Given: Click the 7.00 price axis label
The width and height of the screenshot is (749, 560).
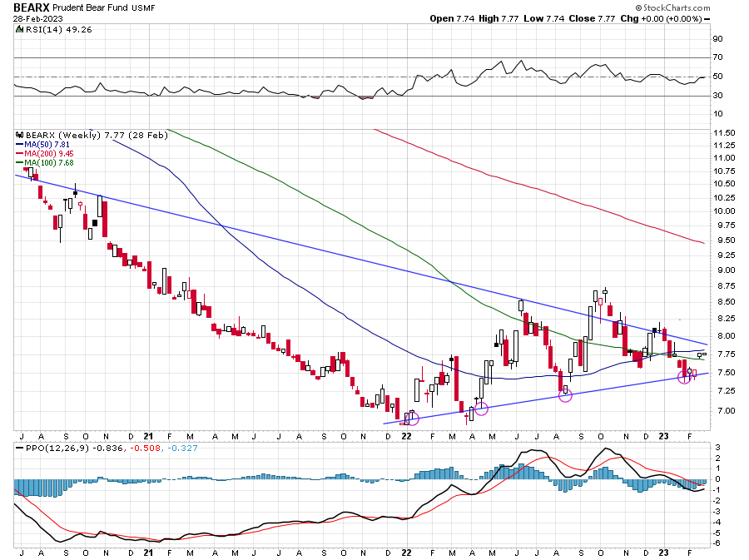Looking at the screenshot, I should (x=724, y=410).
